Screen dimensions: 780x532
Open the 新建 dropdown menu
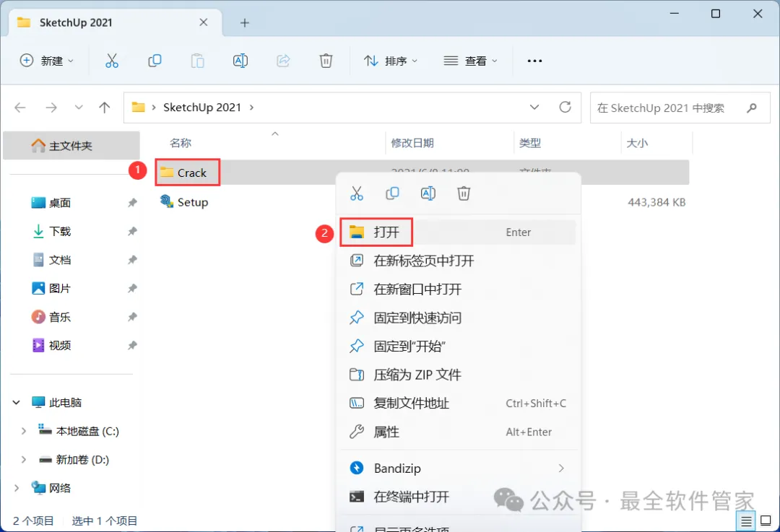(47, 61)
